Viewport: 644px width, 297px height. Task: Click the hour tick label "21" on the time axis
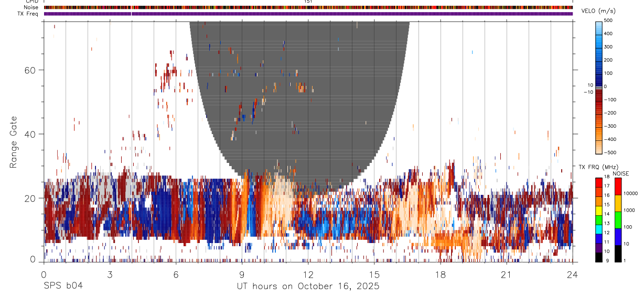[507, 274]
